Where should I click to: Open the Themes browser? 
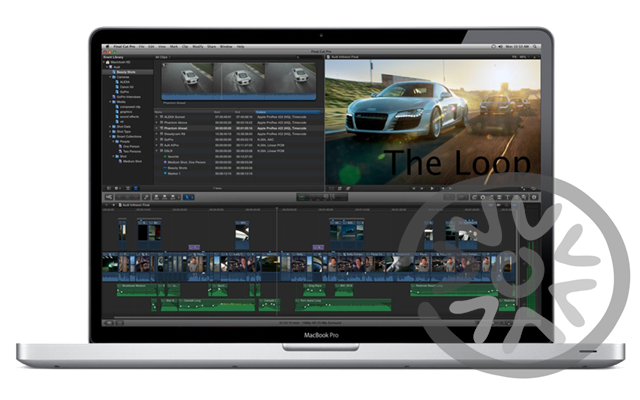524,197
